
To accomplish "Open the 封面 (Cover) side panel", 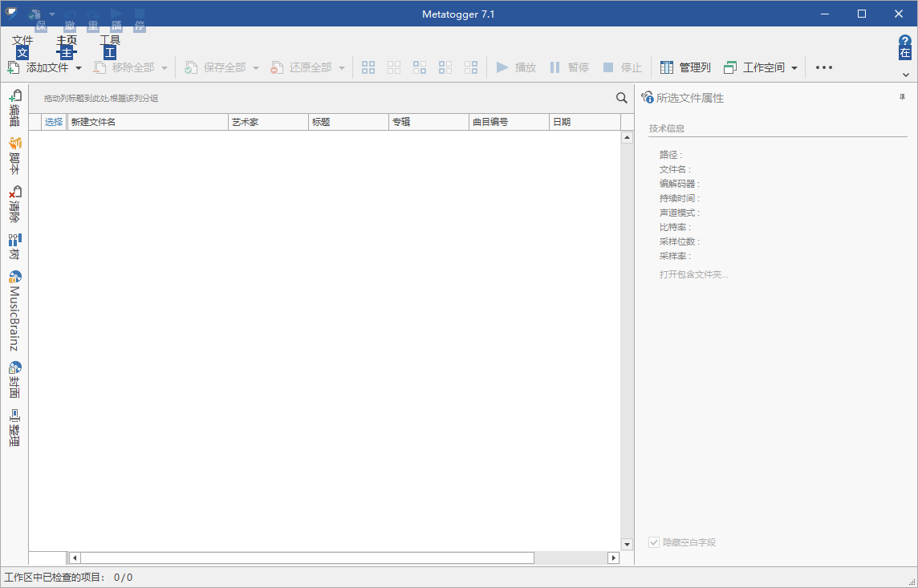I will click(x=14, y=380).
